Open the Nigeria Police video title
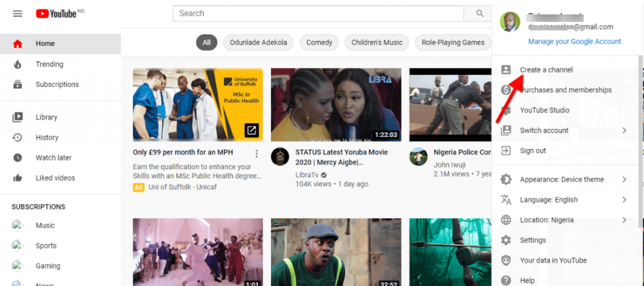 [462, 152]
